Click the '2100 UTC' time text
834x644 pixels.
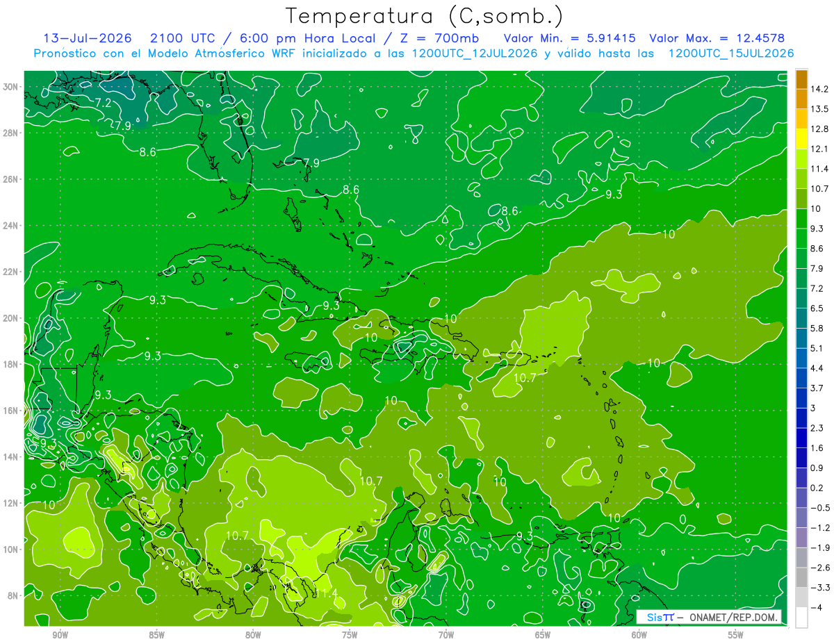coord(182,38)
